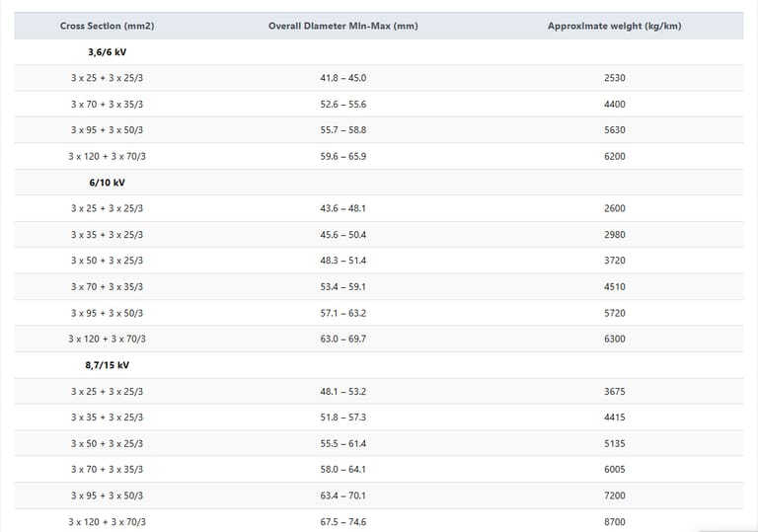758x532 pixels.
Task: Select the 8,7/15 kV section heading
Action: [107, 365]
